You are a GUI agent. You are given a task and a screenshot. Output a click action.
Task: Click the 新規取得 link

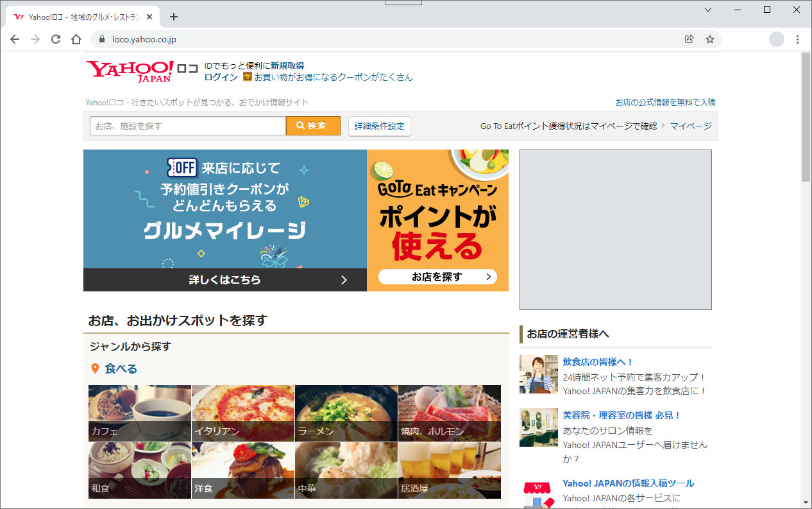[287, 65]
